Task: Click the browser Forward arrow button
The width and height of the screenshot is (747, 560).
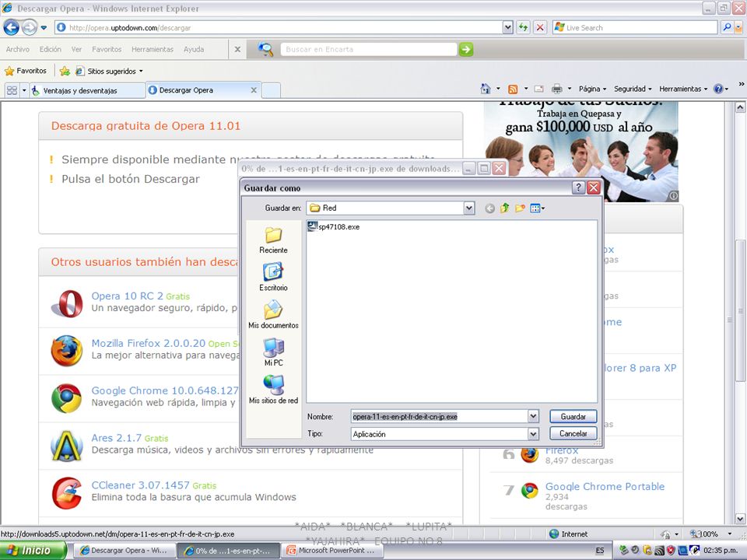Action: (30, 28)
